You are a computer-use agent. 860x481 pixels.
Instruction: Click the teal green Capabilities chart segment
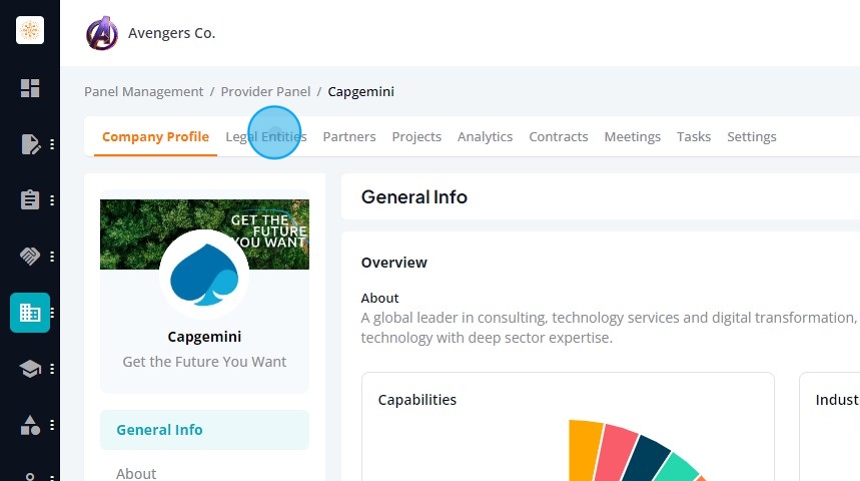tap(677, 468)
